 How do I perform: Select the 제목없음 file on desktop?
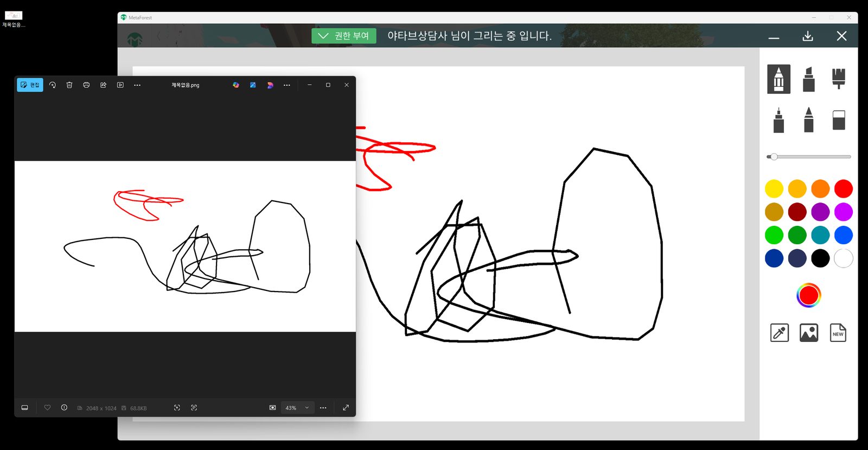point(14,19)
